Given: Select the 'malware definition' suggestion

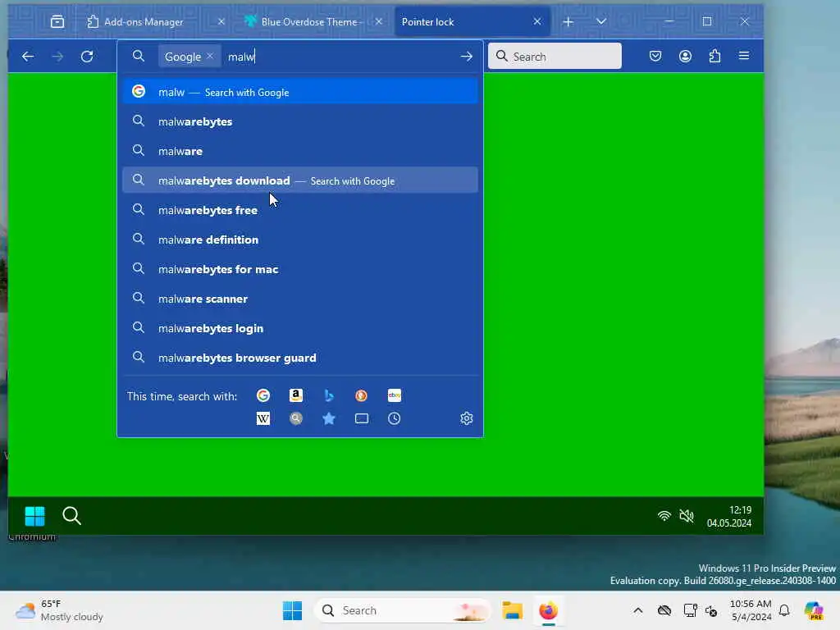Looking at the screenshot, I should pyautogui.click(x=300, y=240).
